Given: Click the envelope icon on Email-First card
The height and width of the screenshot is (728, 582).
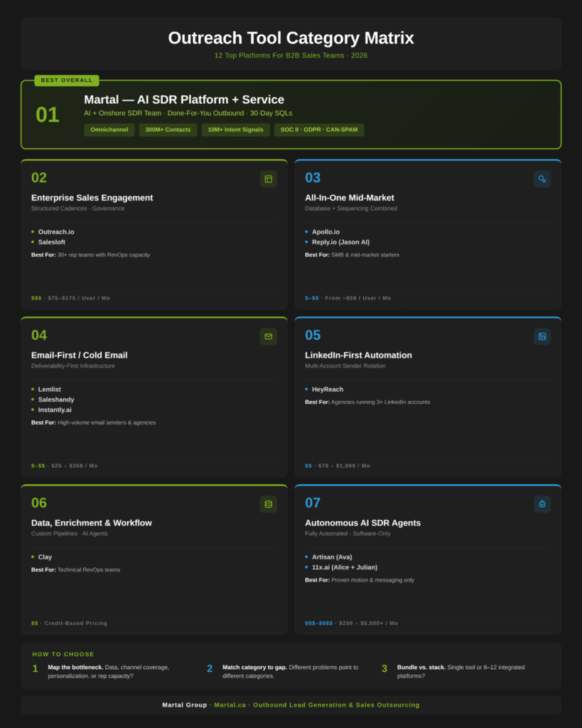Looking at the screenshot, I should pos(268,336).
